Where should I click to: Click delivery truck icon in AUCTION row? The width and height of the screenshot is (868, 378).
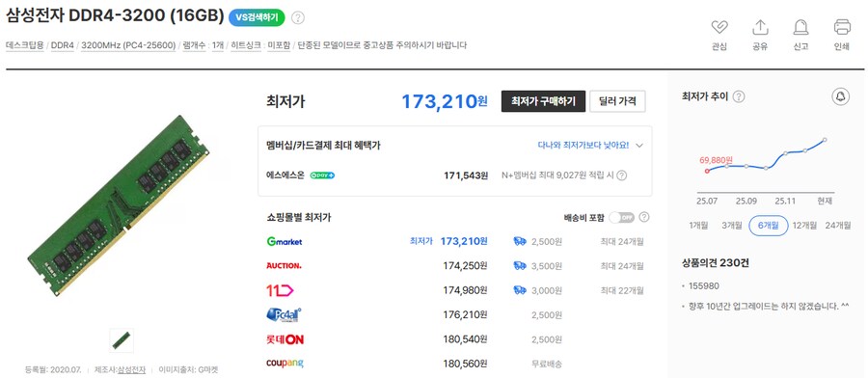pos(519,265)
